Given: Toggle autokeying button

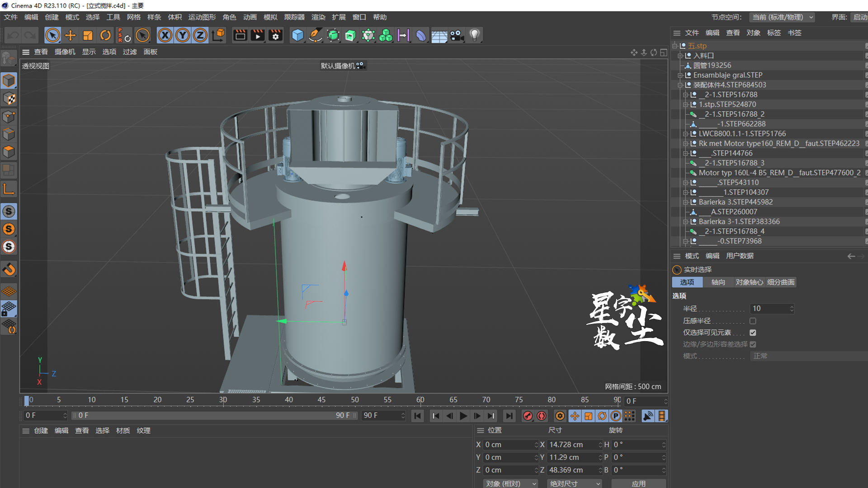Looking at the screenshot, I should coord(542,416).
